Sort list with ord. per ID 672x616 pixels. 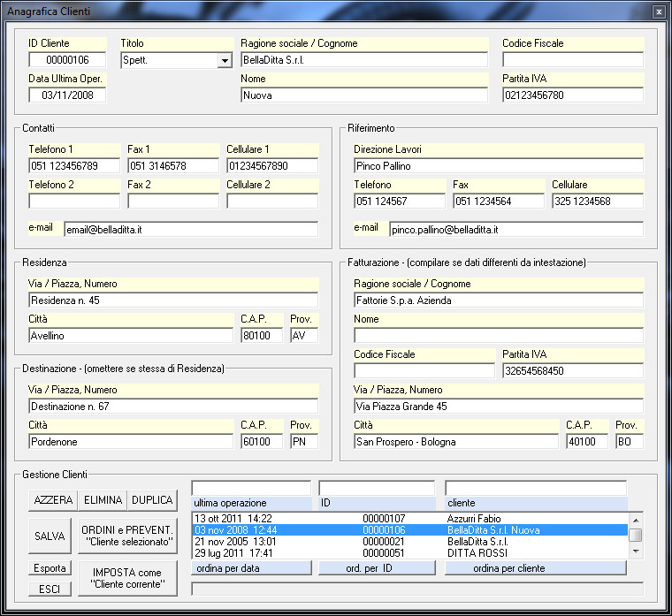[377, 568]
